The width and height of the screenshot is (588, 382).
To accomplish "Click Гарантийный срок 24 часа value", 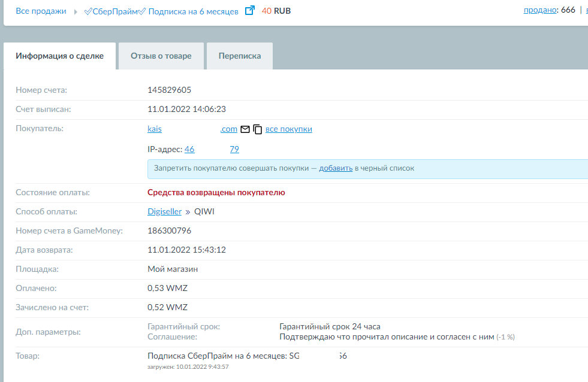I will pos(330,326).
